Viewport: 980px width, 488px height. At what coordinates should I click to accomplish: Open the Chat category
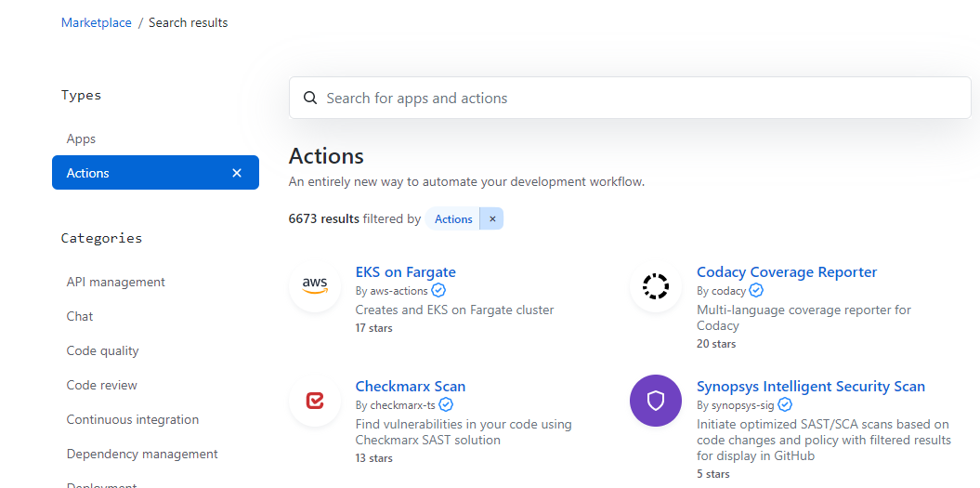(80, 317)
